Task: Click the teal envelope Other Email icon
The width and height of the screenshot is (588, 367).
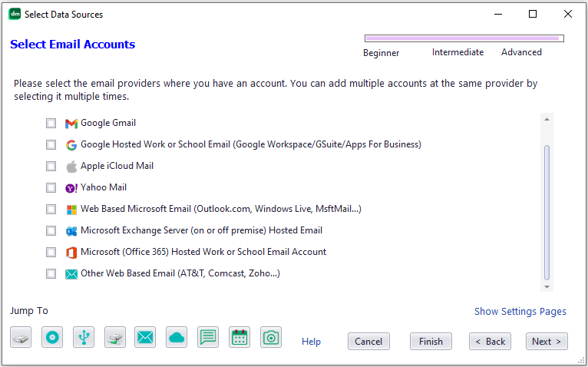Action: 71,274
